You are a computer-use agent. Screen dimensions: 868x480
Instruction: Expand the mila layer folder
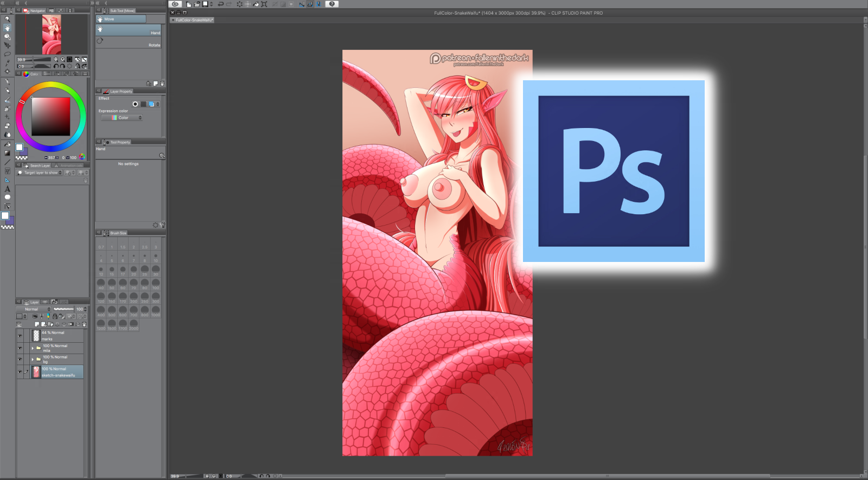click(x=33, y=348)
